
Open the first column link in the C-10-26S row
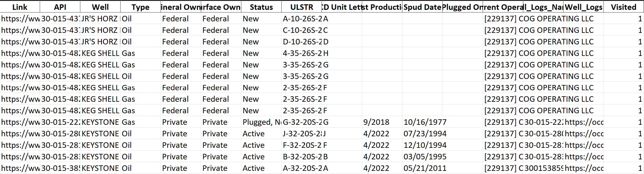click(20, 30)
